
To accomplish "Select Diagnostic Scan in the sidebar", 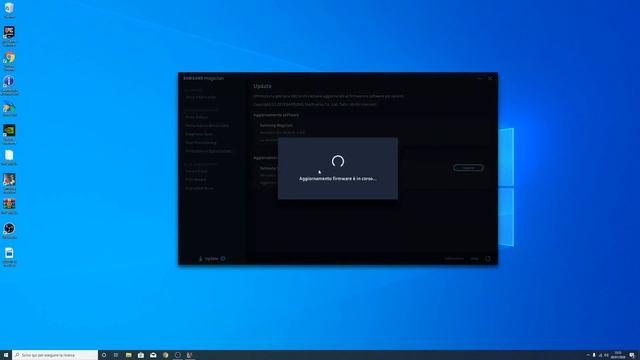I will pyautogui.click(x=199, y=134).
